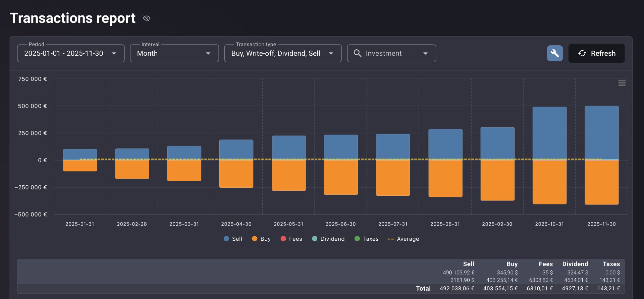Click the 2025-02-28 axis label

132,224
